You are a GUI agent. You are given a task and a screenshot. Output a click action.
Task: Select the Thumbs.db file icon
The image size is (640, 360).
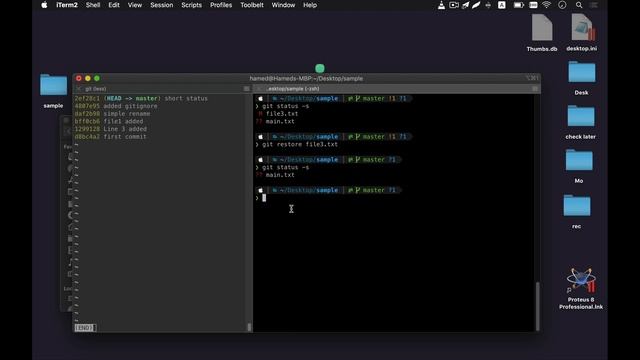(x=542, y=27)
